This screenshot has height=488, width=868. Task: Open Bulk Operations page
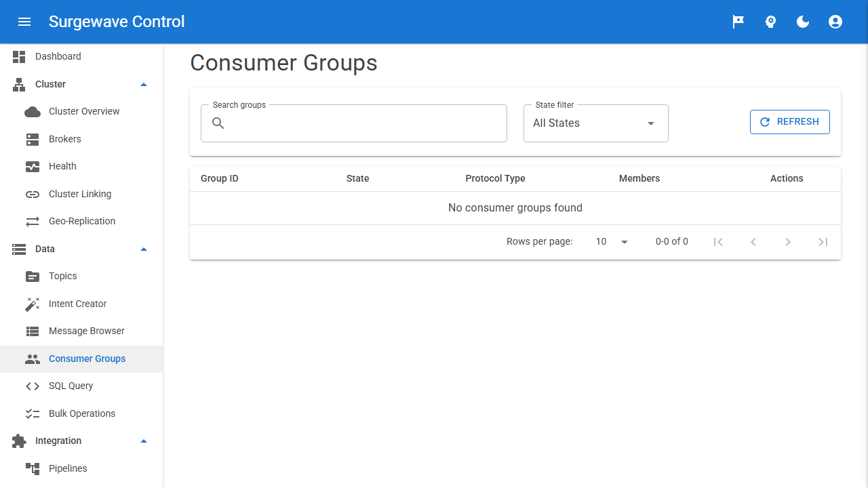coord(81,414)
